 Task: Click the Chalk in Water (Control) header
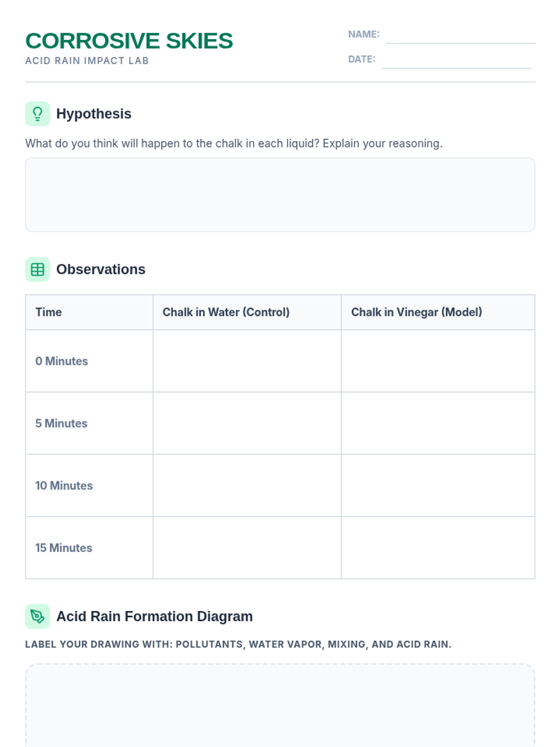point(226,312)
